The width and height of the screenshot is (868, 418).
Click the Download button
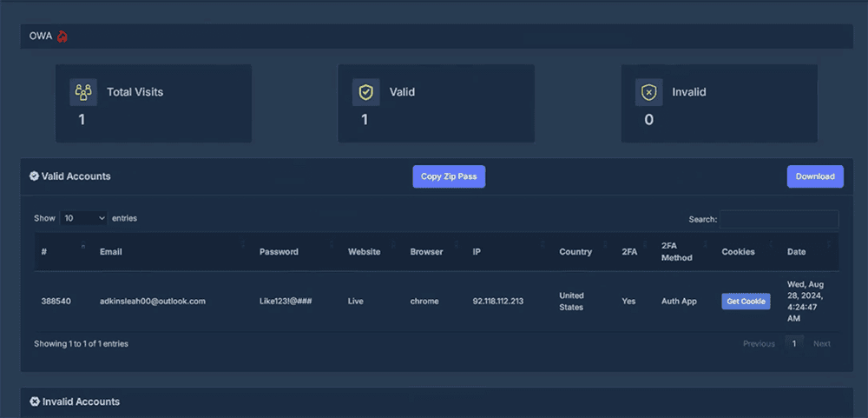815,176
